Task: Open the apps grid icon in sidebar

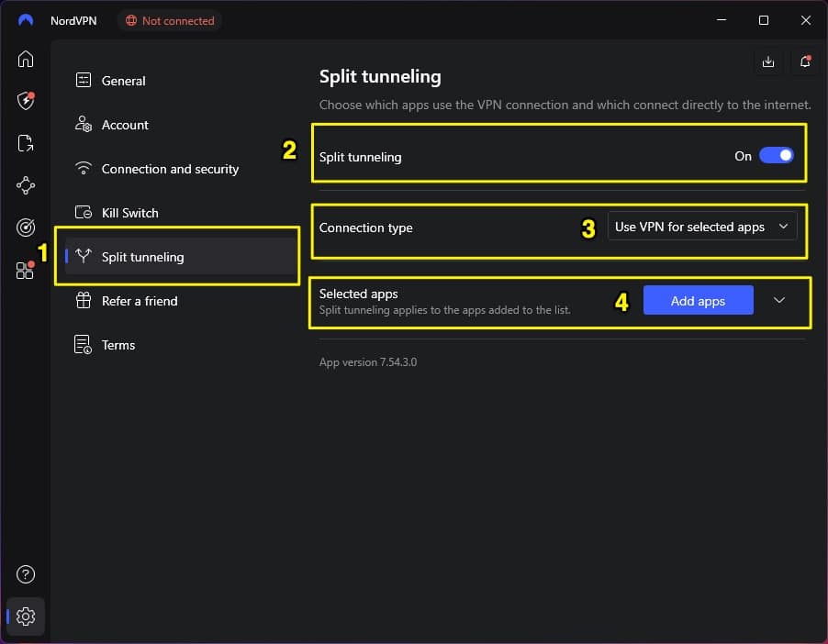Action: point(25,270)
